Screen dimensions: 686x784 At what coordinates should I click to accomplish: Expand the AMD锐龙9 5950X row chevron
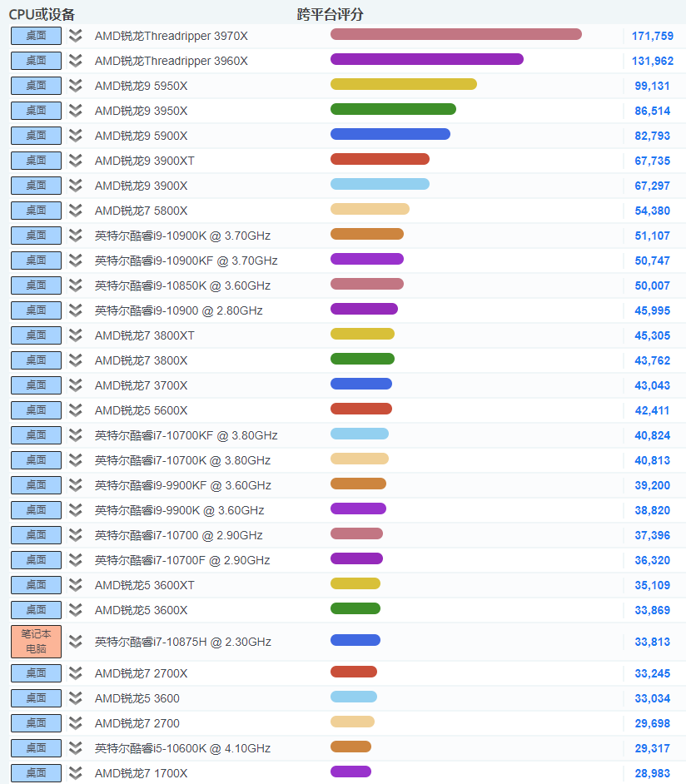[76, 86]
